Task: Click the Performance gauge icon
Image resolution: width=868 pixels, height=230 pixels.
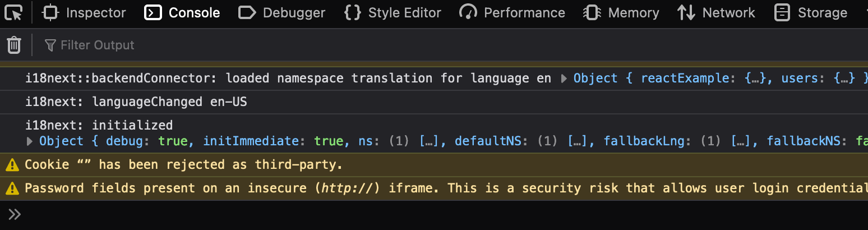Action: (468, 12)
